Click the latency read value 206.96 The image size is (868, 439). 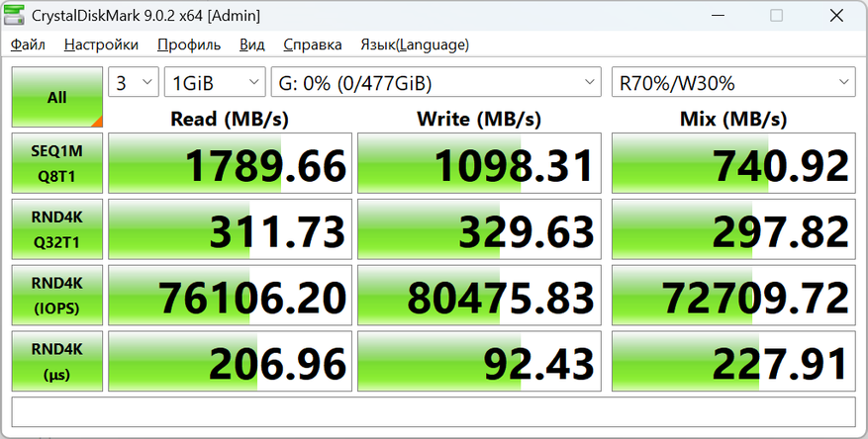click(x=230, y=362)
